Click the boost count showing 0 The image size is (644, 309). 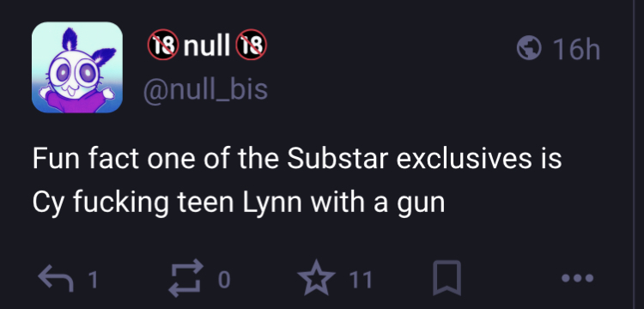(224, 280)
